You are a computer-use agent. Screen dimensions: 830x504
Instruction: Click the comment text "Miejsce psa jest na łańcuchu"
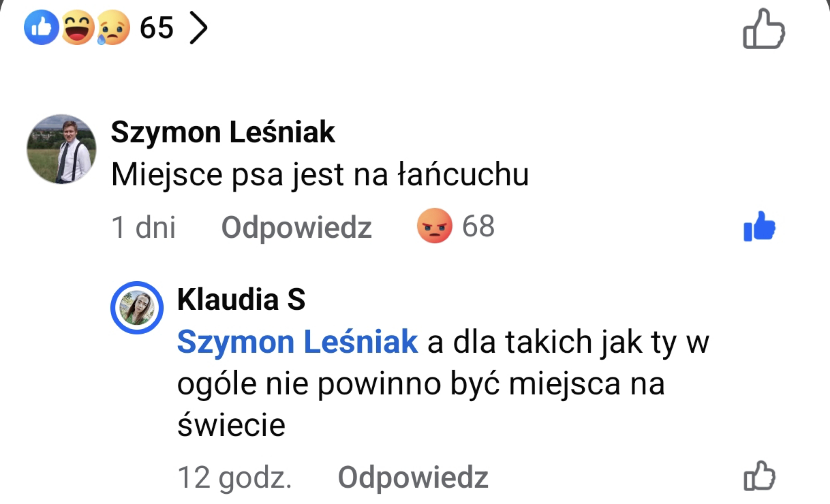[x=320, y=174]
